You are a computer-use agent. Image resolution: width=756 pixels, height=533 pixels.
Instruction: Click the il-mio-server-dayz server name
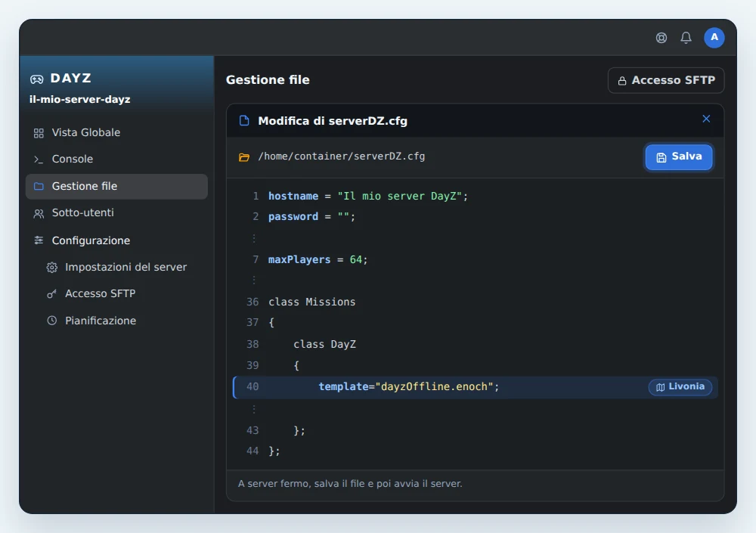click(79, 99)
